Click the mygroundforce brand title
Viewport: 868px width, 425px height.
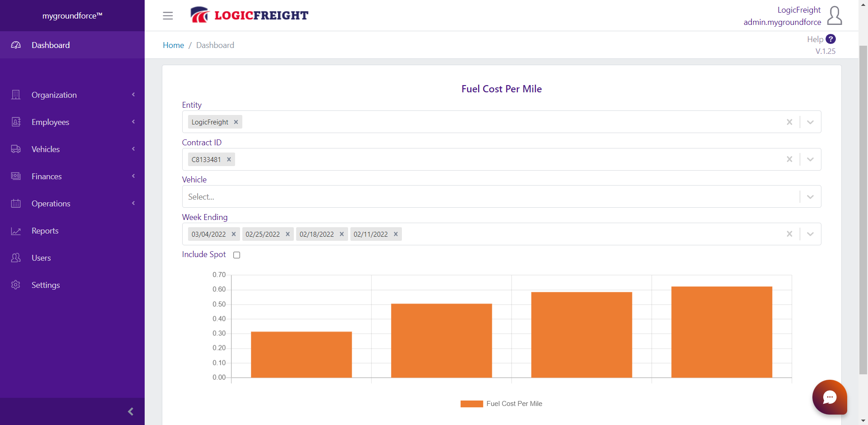pos(72,16)
